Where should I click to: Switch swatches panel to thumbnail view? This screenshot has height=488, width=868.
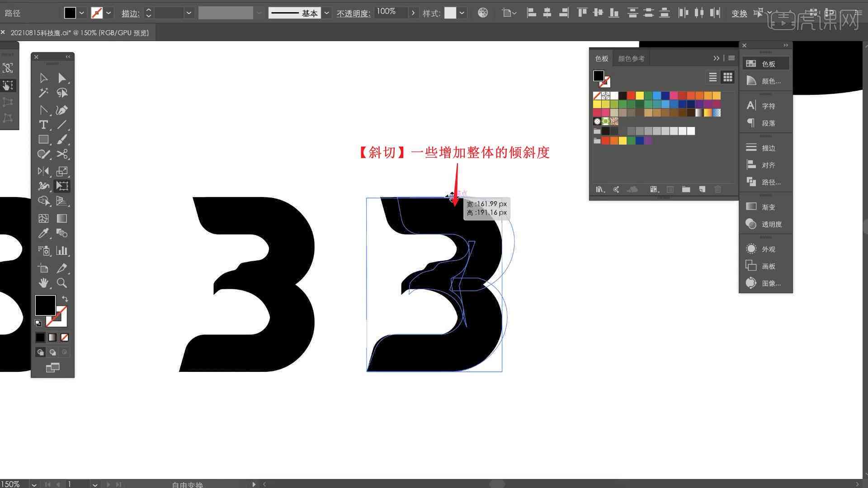pos(728,77)
